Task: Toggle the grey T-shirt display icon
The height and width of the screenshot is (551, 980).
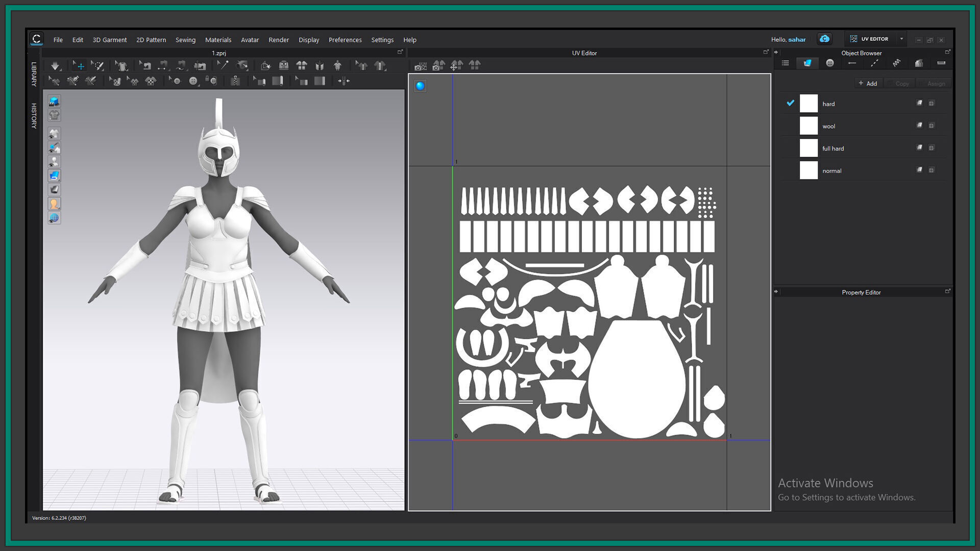Action: [54, 115]
